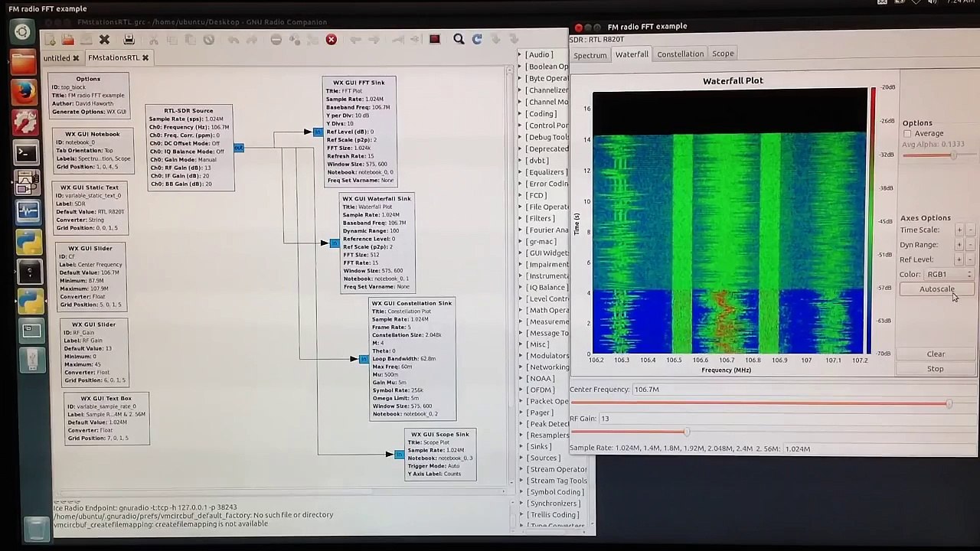
Task: Increase Ref Level with plus button
Action: 959,259
